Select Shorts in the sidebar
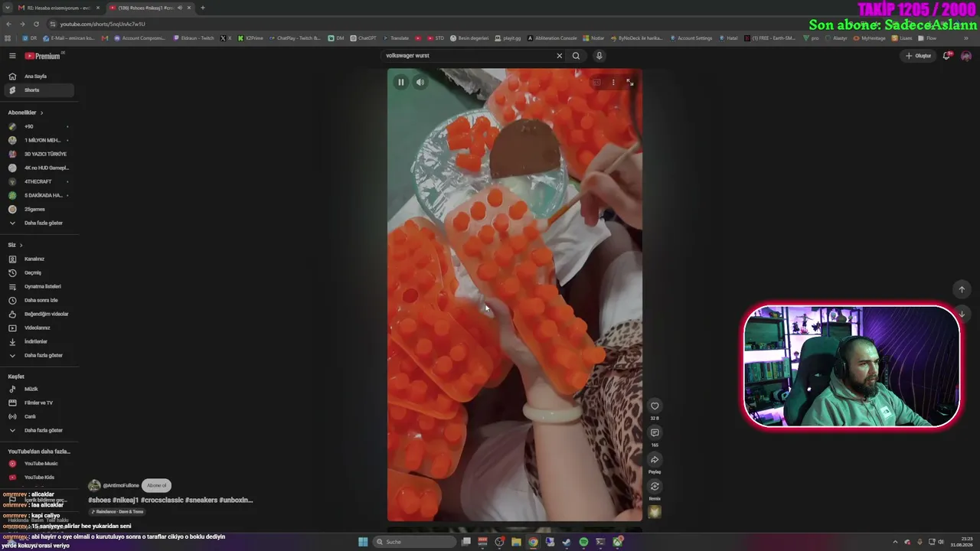The width and height of the screenshot is (980, 551). pos(38,90)
